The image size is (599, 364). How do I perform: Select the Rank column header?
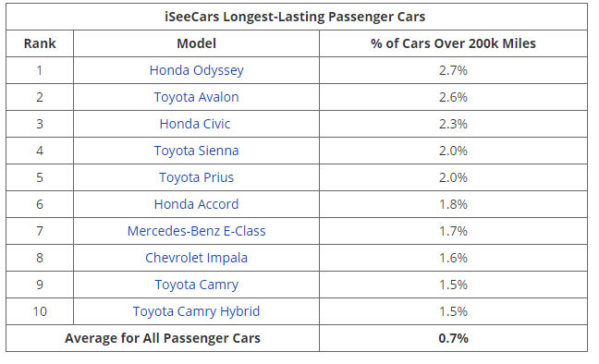point(40,43)
